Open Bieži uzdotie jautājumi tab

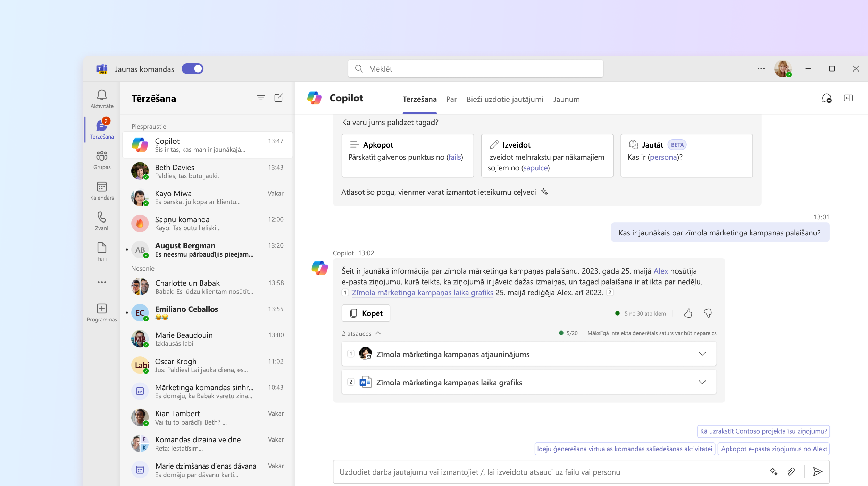click(505, 99)
